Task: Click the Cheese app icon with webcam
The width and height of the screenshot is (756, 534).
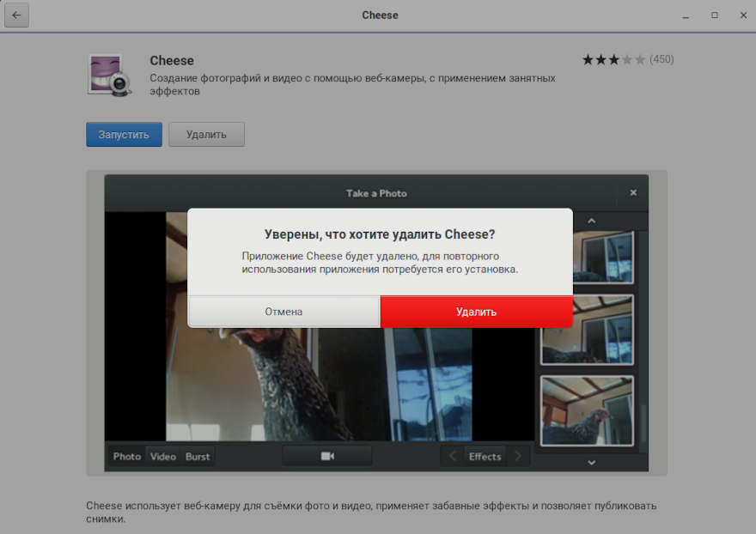Action: [108, 75]
